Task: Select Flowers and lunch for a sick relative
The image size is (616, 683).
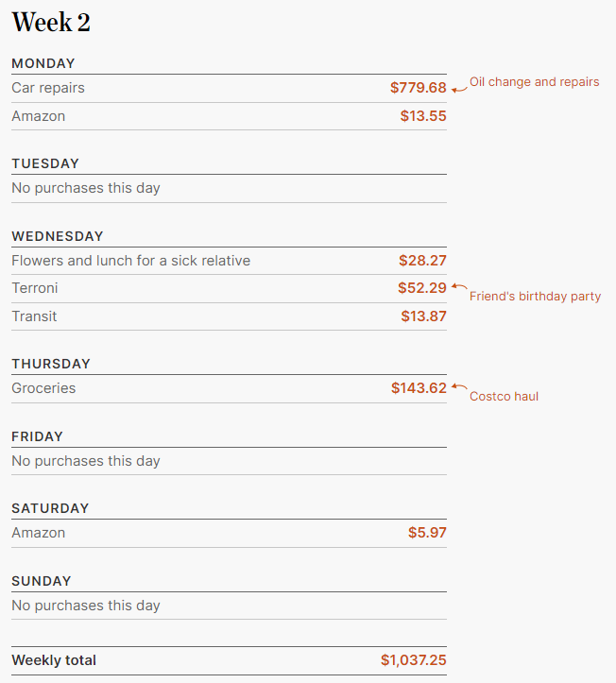Action: [x=131, y=261]
